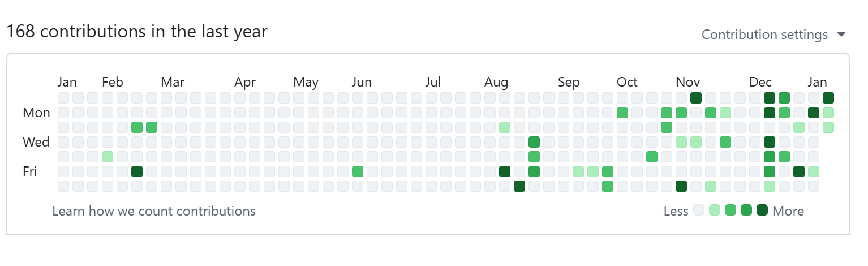Pick the dark green Sunday cell in final week
The height and width of the screenshot is (266, 868).
click(828, 97)
